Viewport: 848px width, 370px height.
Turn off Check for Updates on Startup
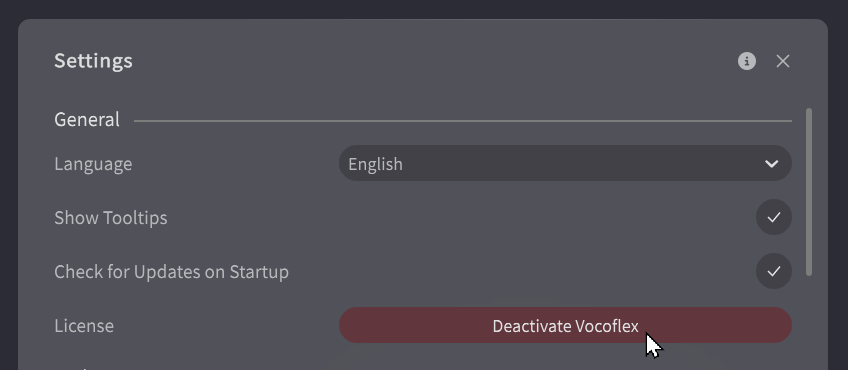pyautogui.click(x=773, y=271)
